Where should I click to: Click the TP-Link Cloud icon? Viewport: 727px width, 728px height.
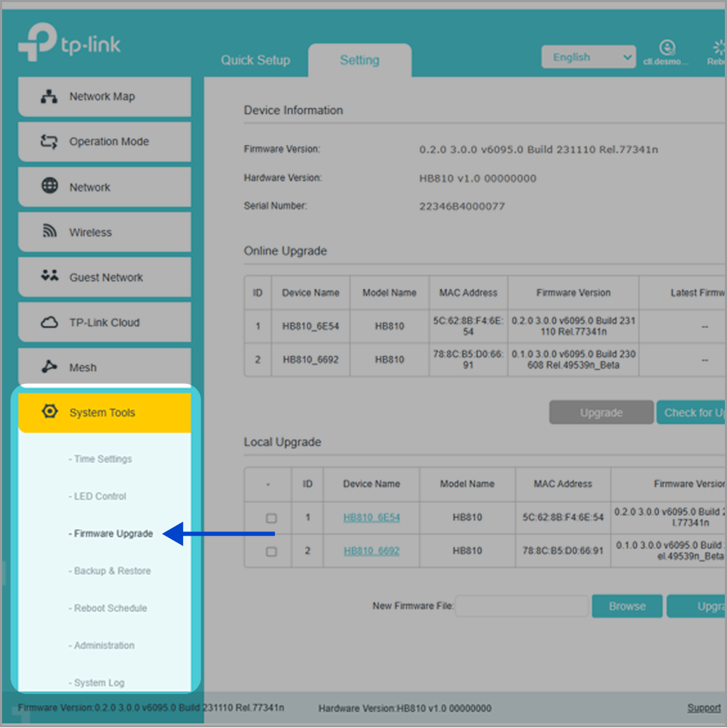click(49, 322)
